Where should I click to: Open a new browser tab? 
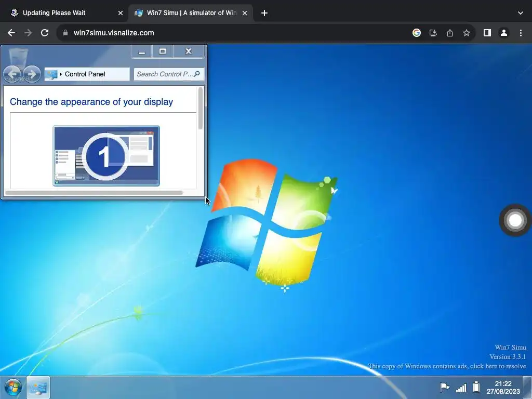pyautogui.click(x=264, y=13)
